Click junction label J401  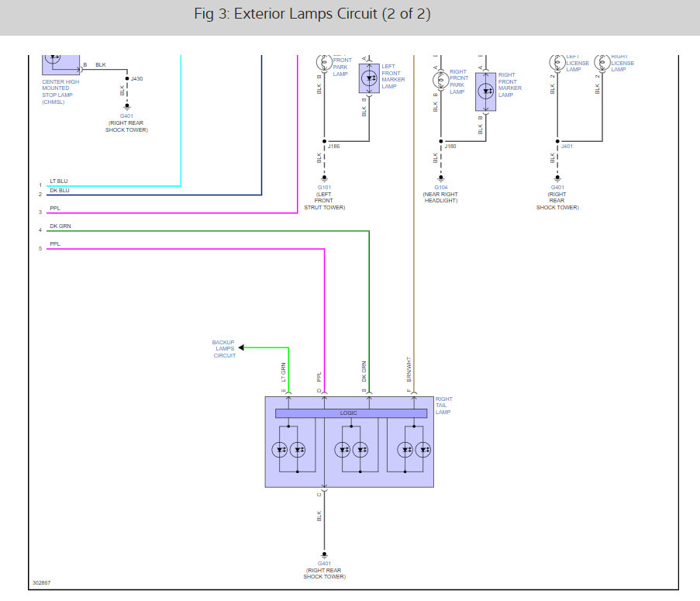[567, 146]
